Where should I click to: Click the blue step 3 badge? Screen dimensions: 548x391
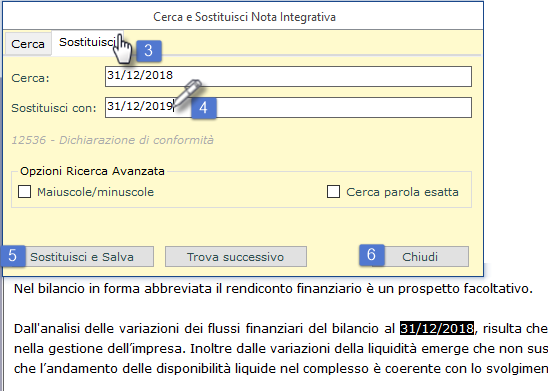coord(149,51)
